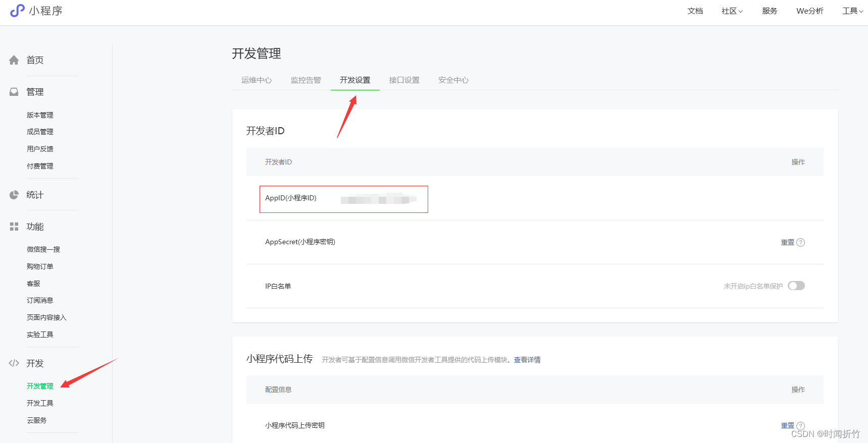Click the help icon next to AppSecret 重置
Image resolution: width=868 pixels, height=443 pixels.
pyautogui.click(x=801, y=242)
